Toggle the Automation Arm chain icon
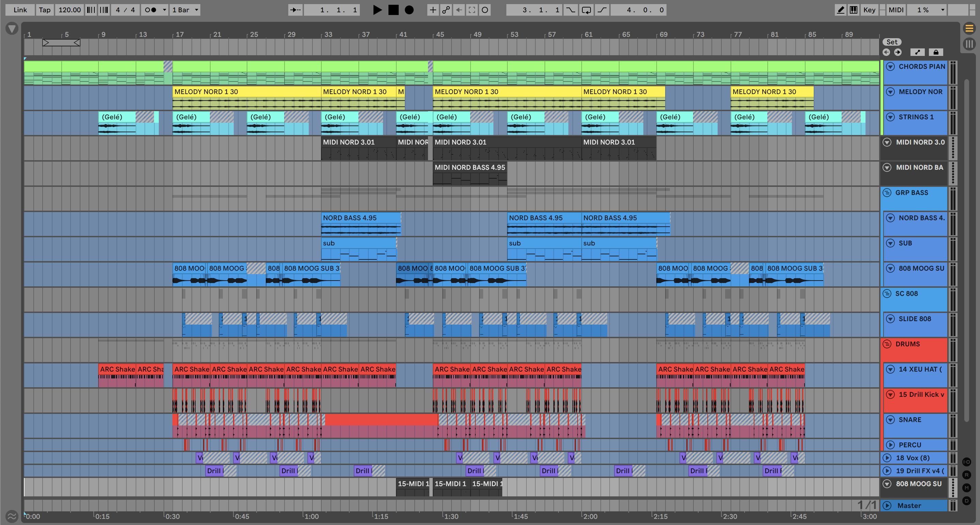Image resolution: width=980 pixels, height=525 pixels. (446, 10)
